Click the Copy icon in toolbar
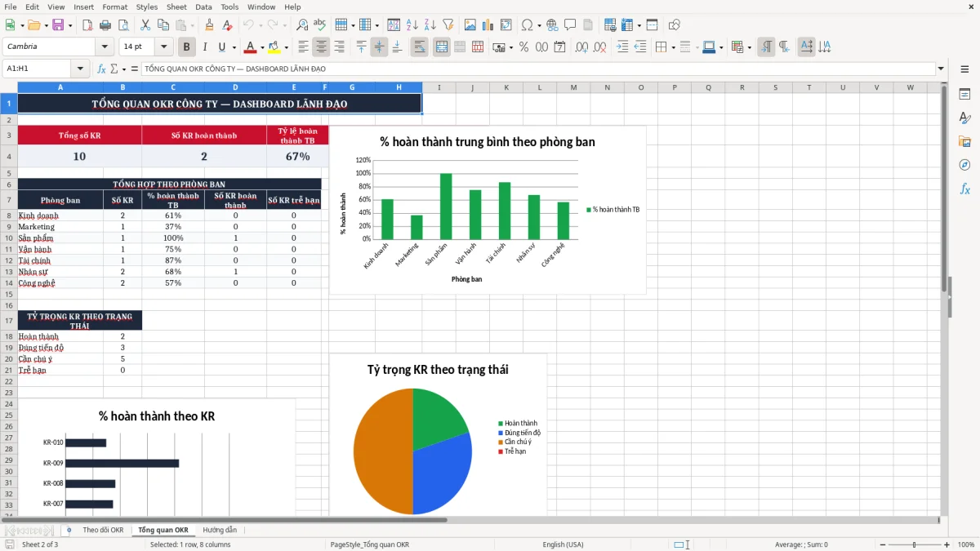 [163, 25]
